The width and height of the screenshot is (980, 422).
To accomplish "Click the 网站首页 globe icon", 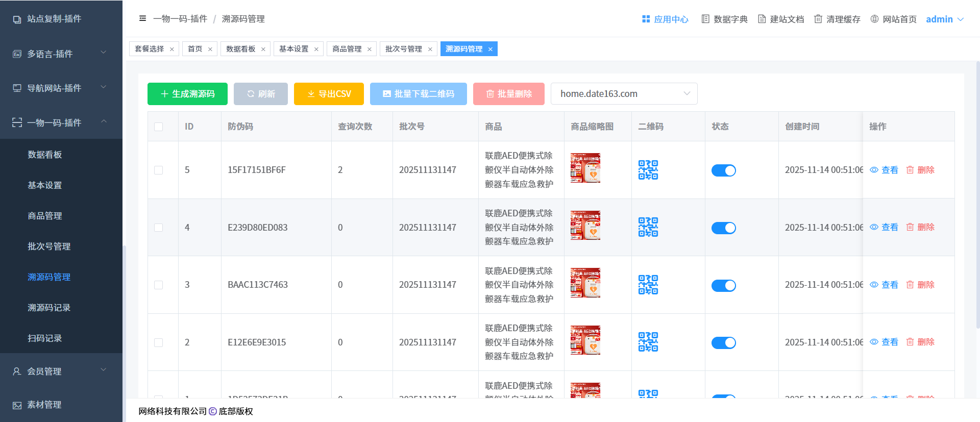I will 874,19.
